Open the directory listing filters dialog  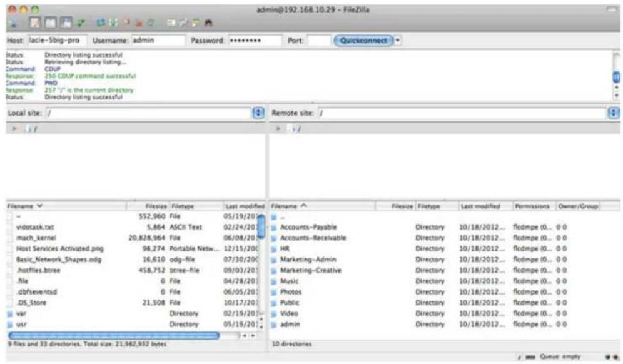[171, 23]
